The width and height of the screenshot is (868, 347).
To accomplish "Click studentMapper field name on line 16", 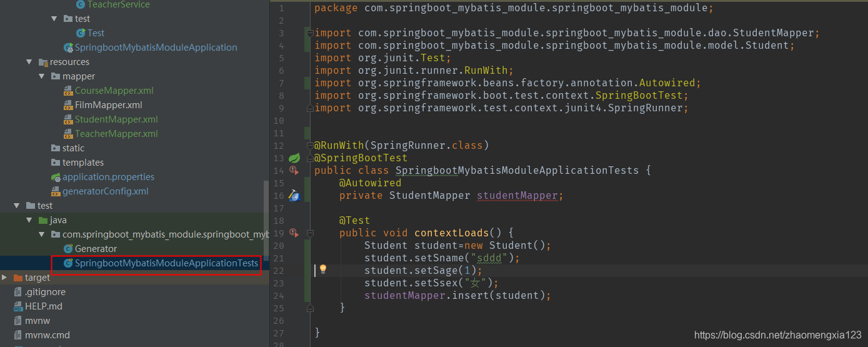I will (x=517, y=196).
